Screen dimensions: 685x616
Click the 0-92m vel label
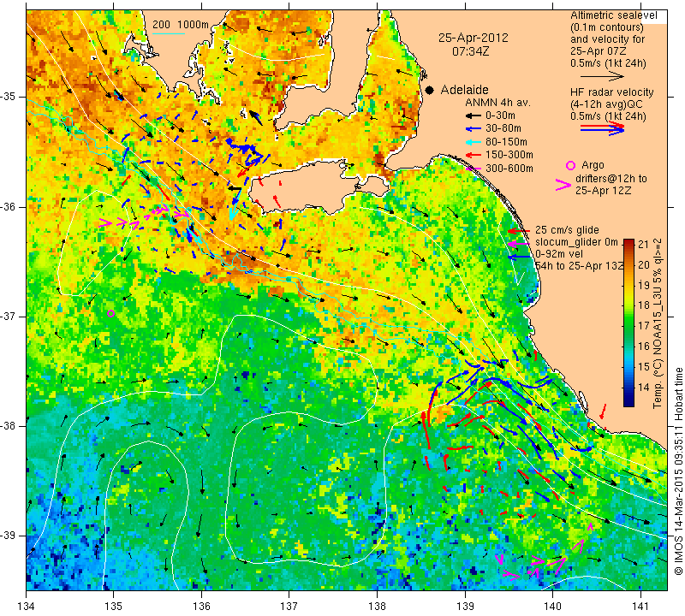click(x=559, y=254)
